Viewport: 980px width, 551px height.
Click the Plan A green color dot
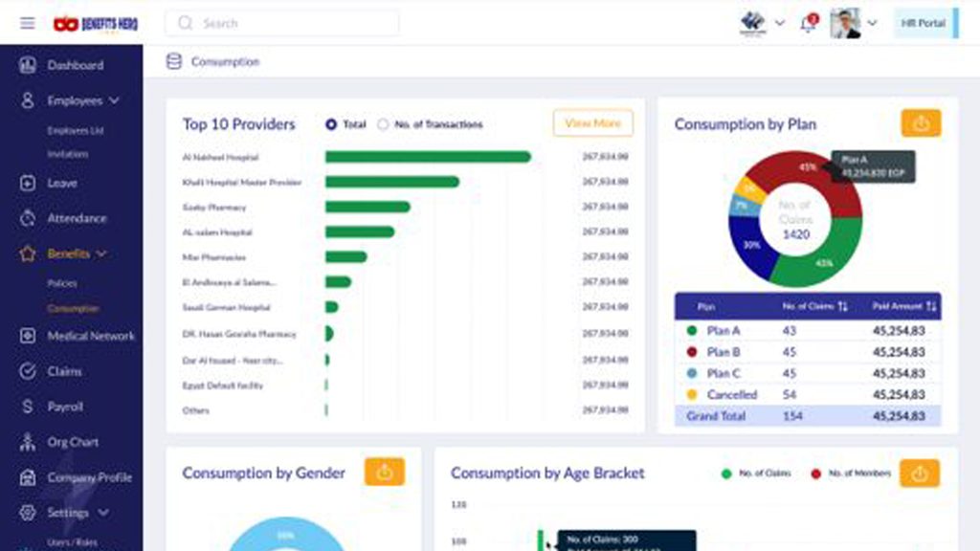[x=692, y=330]
